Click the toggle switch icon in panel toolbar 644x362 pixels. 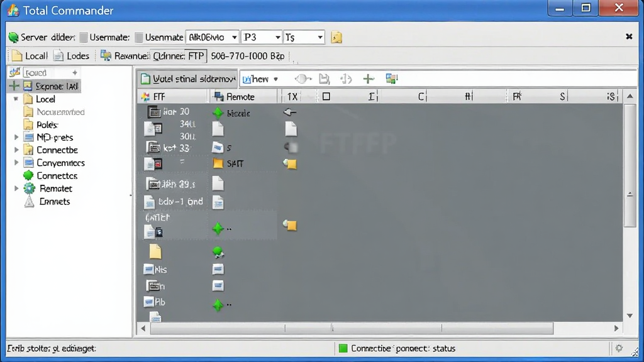click(x=303, y=79)
